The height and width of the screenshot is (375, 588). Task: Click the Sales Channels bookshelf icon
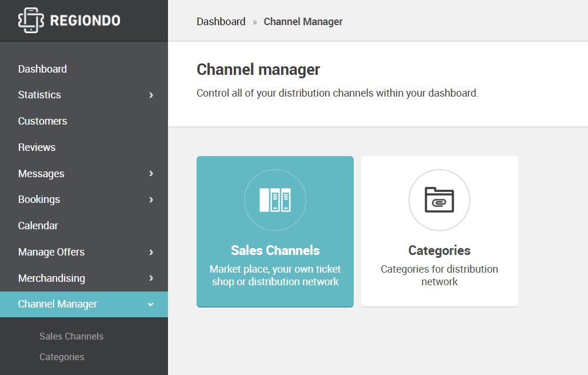275,200
